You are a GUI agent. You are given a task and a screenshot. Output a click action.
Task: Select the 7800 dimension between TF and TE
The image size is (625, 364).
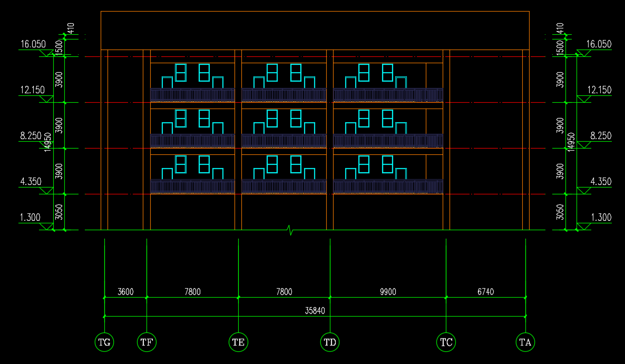[x=192, y=292]
